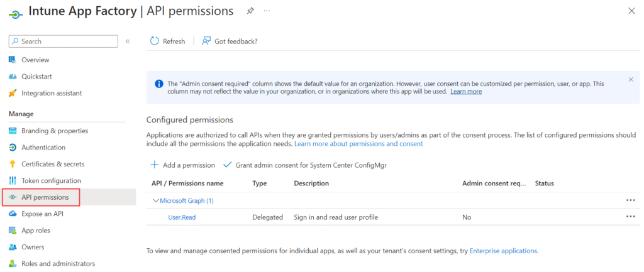Viewport: 644px width, 272px height.
Task: Click the Refresh button
Action: point(167,41)
